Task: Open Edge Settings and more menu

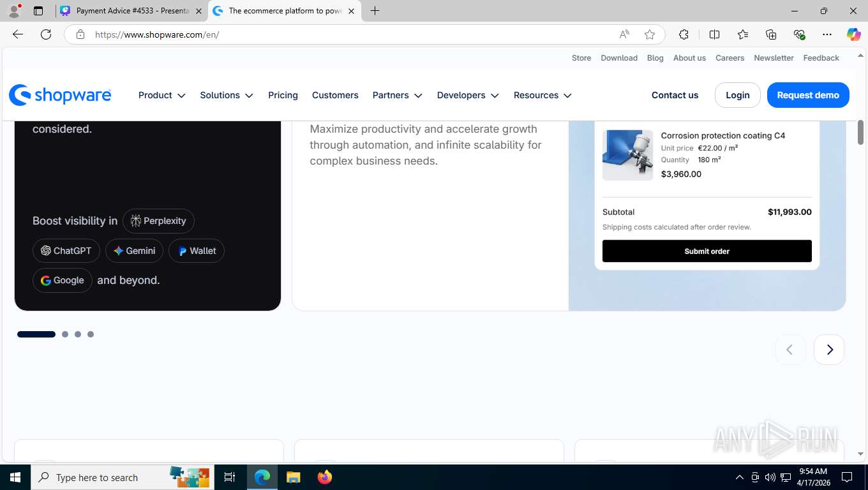Action: click(x=827, y=34)
